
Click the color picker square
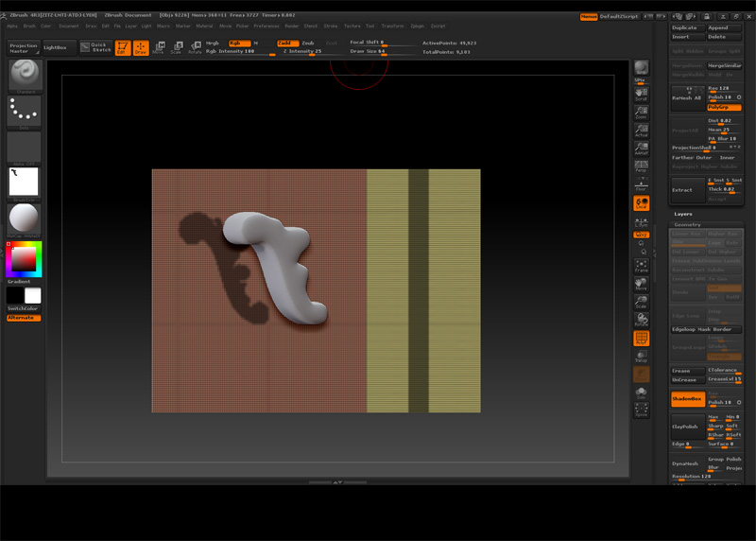[x=24, y=258]
